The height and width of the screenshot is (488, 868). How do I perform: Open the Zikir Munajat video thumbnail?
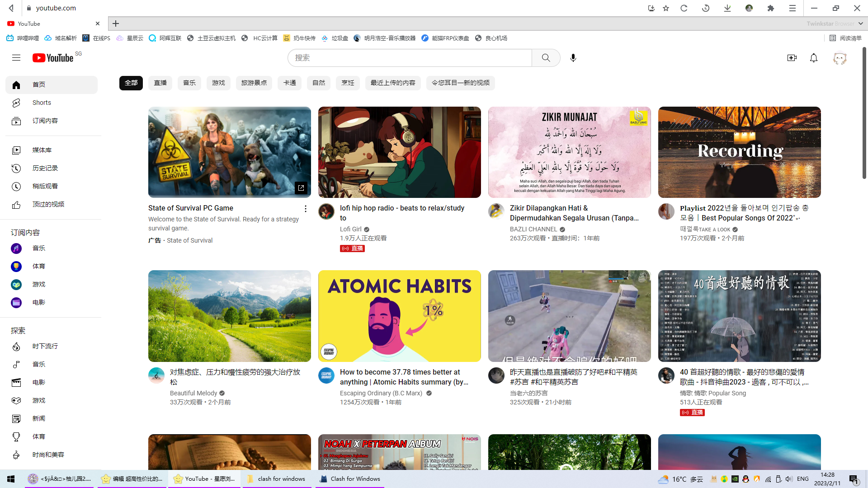pos(570,152)
